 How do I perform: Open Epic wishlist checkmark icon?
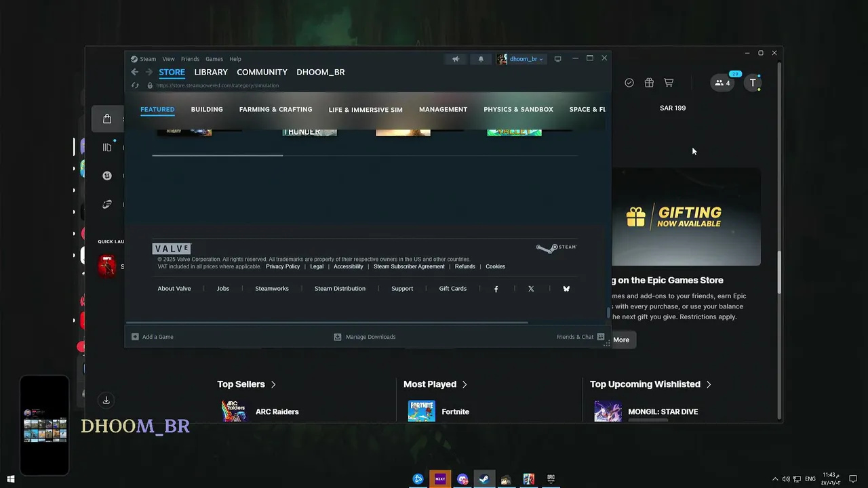(x=629, y=83)
